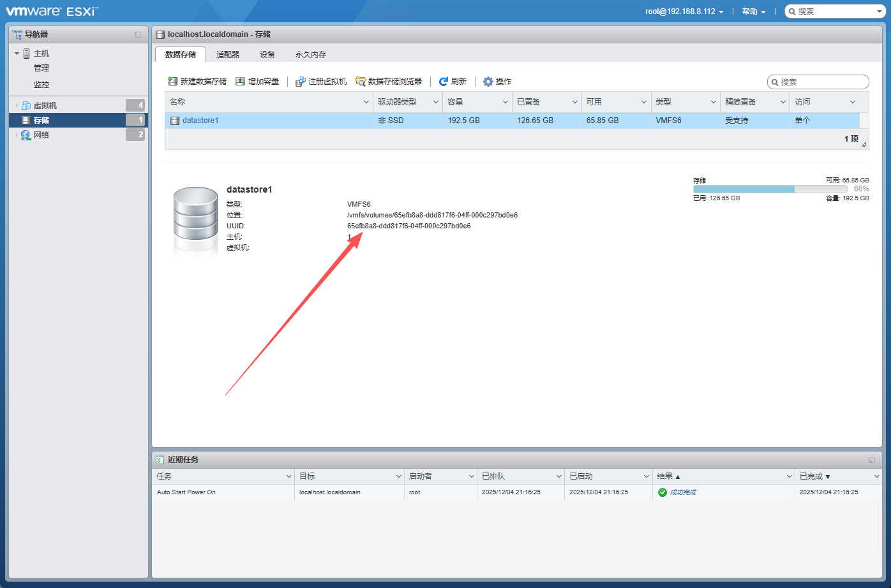Open the task column header dropdown

(289, 476)
